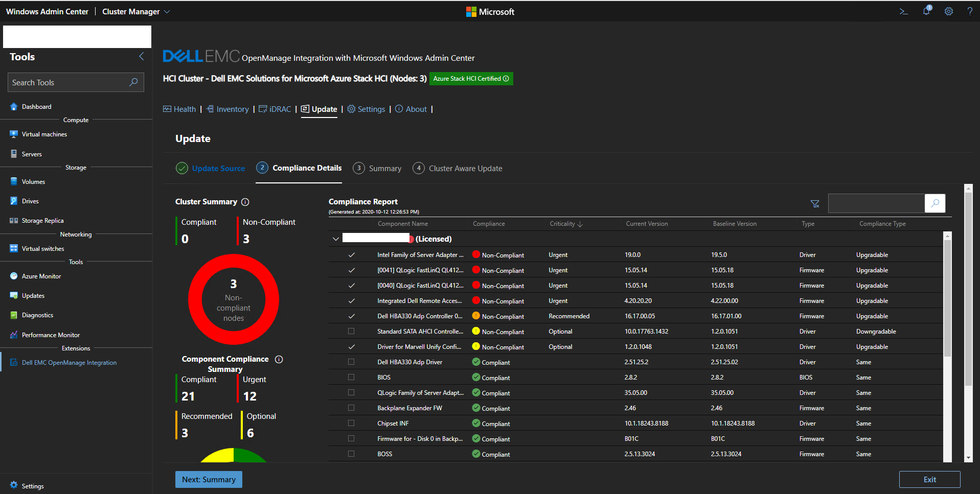Select the Compliance Details step
Viewport: 980px width, 494px height.
tap(299, 168)
